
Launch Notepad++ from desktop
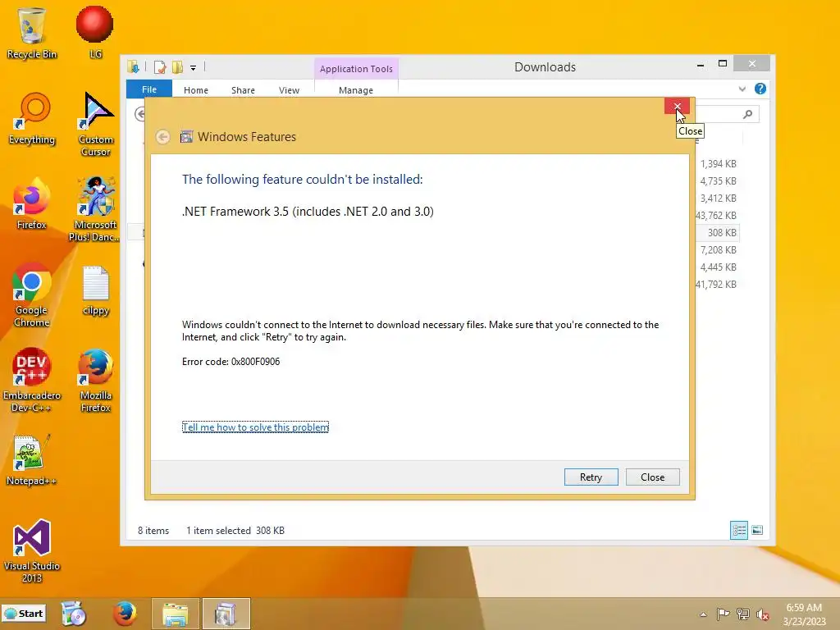coord(32,459)
